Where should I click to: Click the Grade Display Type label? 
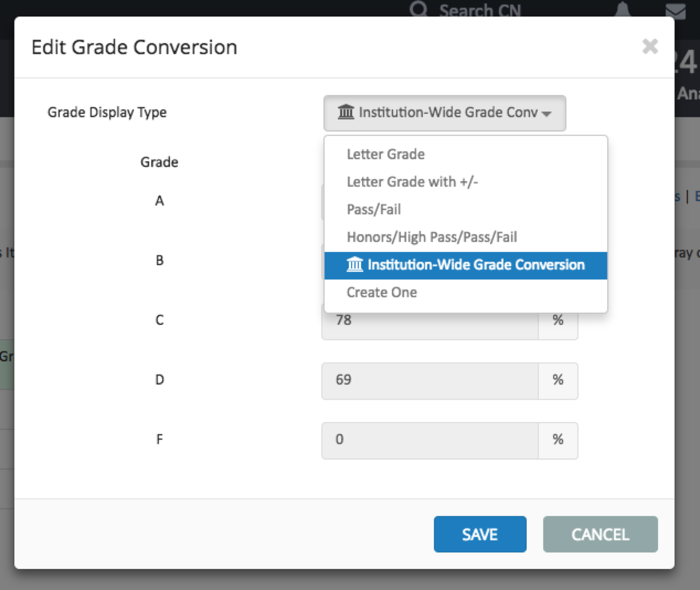(x=107, y=113)
